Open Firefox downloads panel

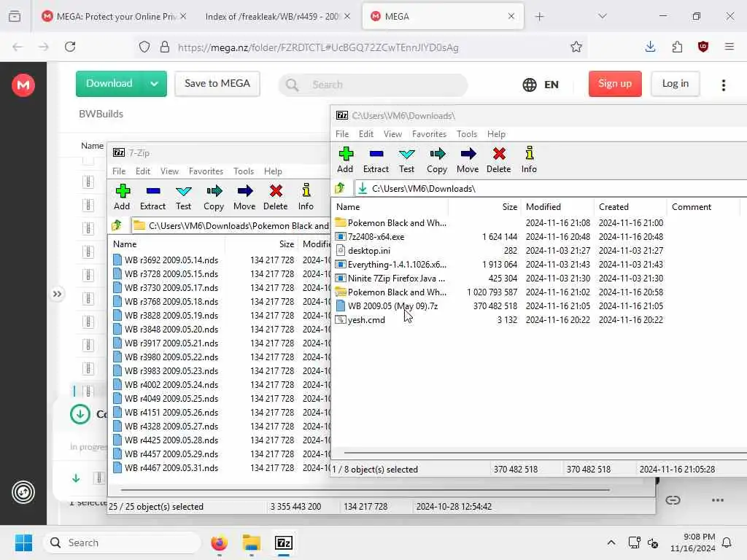pos(650,47)
